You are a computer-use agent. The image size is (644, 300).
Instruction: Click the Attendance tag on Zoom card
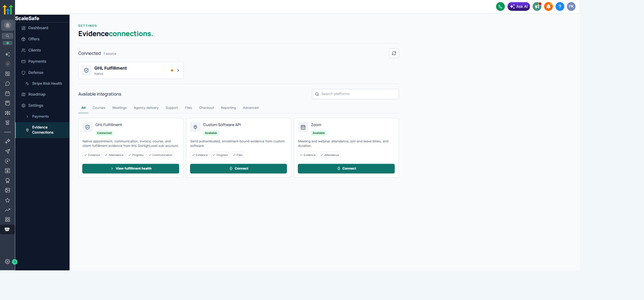pos(329,155)
